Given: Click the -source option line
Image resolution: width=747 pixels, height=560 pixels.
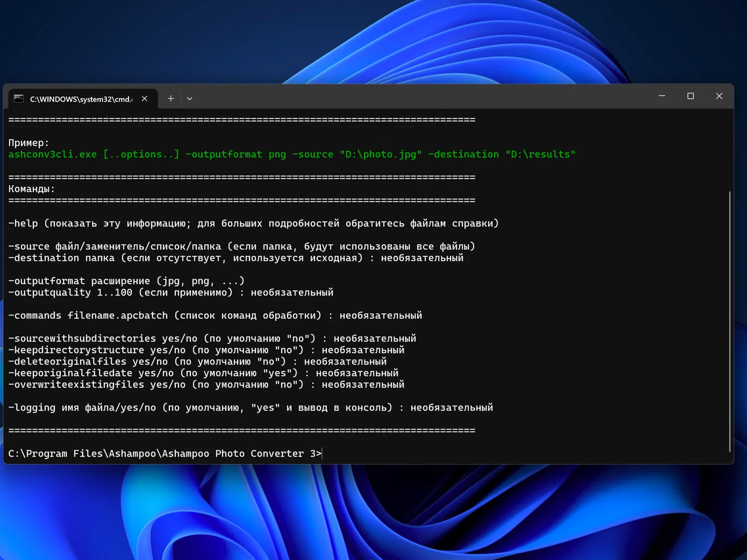Looking at the screenshot, I should click(x=242, y=246).
